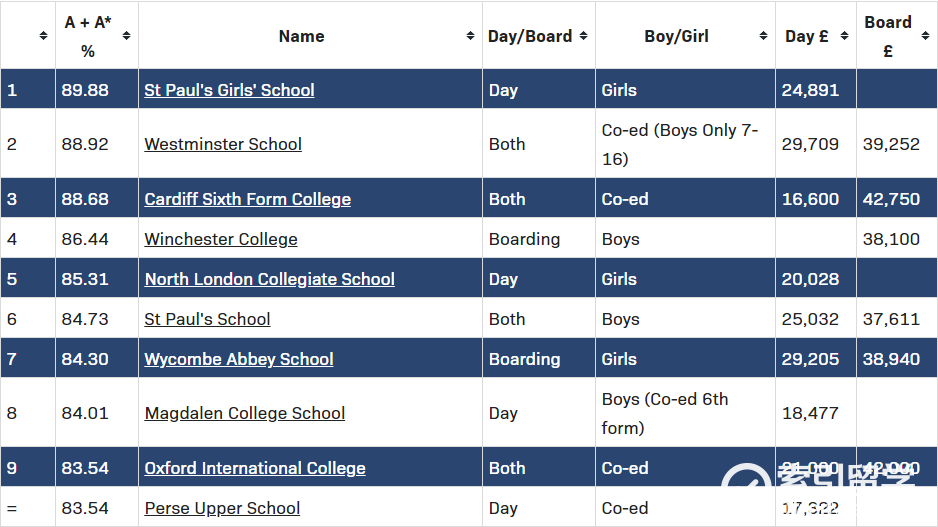938x527 pixels.
Task: Sort by Day/Board column arrows
Action: click(x=583, y=36)
